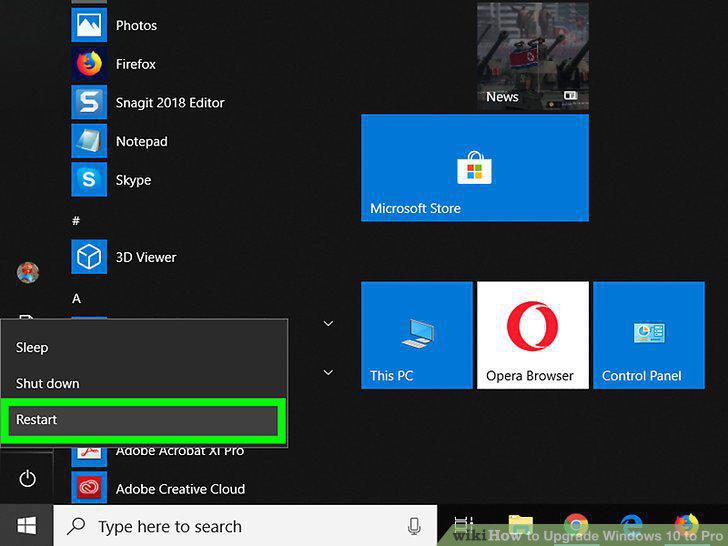
Task: Launch the Skype app icon
Action: pos(89,179)
